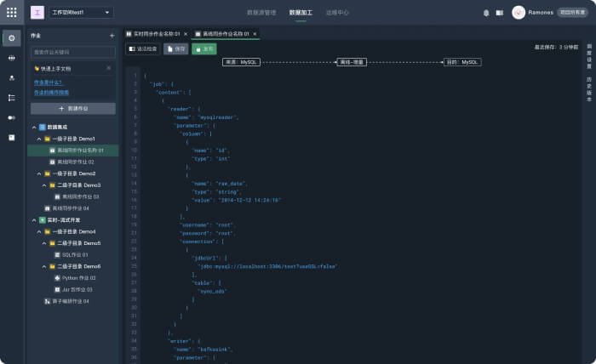
Task: Click the 新建作业 button
Action: (72, 109)
